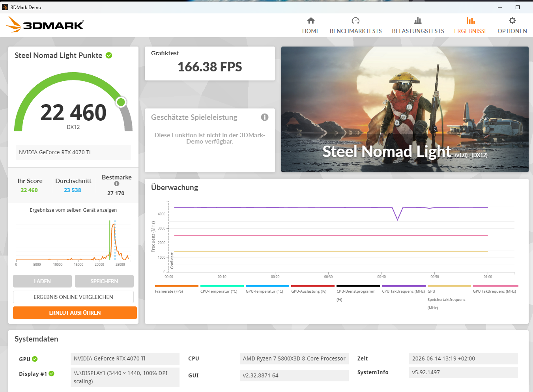Click Ergebnis Online Vergleichen button
The height and width of the screenshot is (392, 533).
73,297
